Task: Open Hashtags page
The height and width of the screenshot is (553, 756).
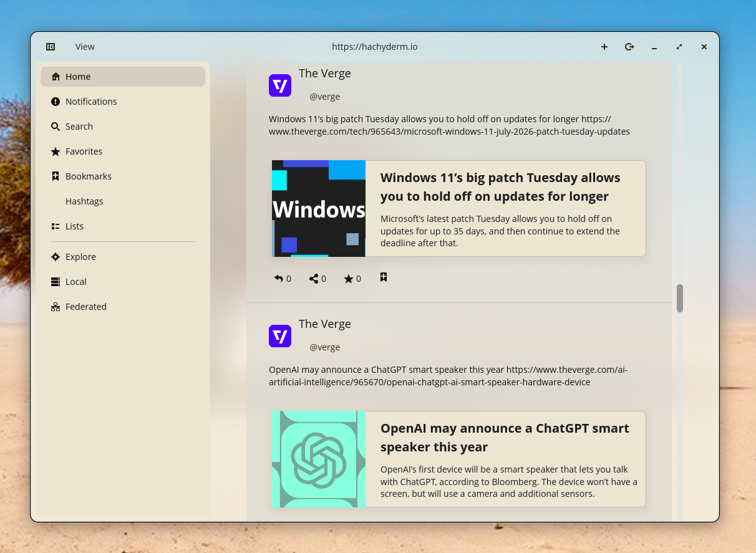Action: [123, 201]
